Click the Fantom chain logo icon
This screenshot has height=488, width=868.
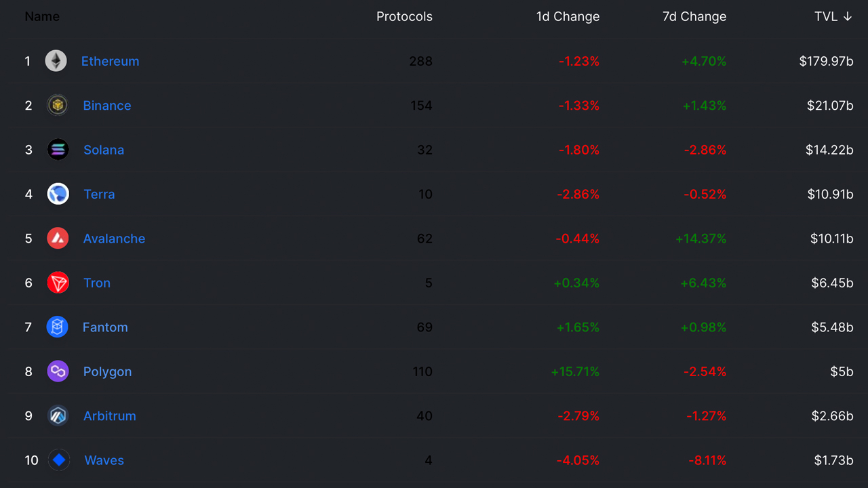coord(58,327)
